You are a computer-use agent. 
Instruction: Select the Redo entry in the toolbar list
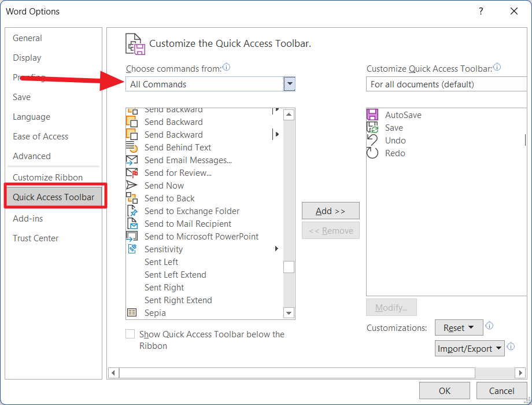pyautogui.click(x=395, y=153)
